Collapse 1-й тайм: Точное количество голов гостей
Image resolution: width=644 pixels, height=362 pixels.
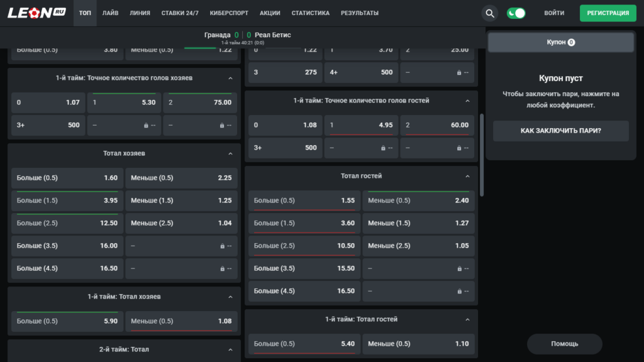coord(467,101)
